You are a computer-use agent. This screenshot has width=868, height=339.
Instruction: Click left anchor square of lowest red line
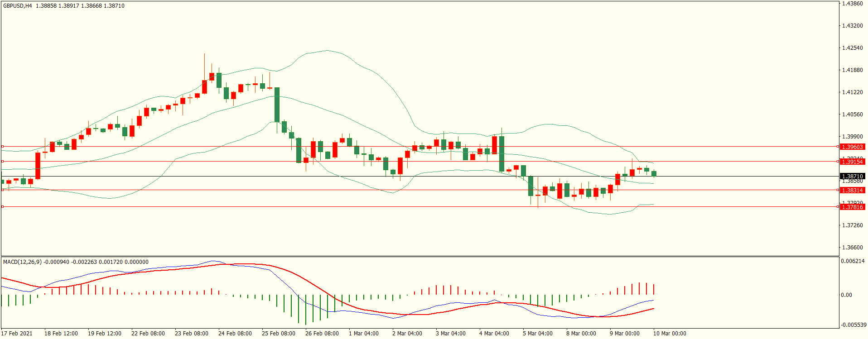point(2,207)
